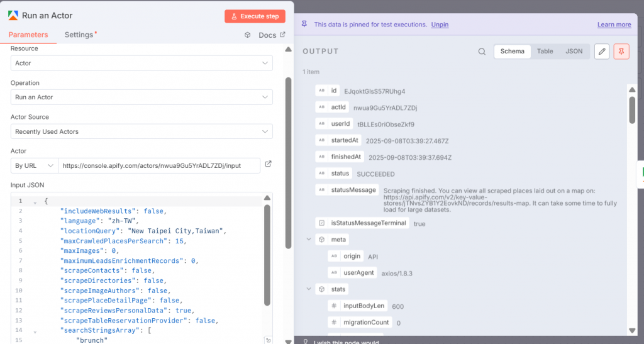The width and height of the screenshot is (644, 344).
Task: Click the actId field label in output
Action: tap(338, 107)
